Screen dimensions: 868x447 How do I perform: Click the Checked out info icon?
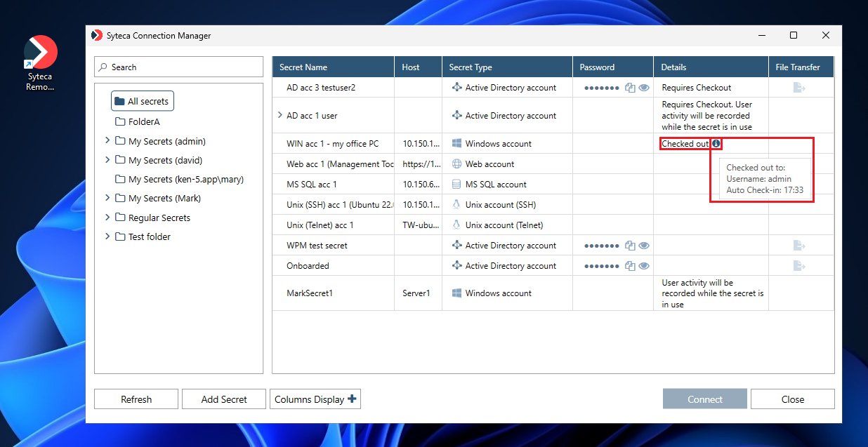(716, 144)
